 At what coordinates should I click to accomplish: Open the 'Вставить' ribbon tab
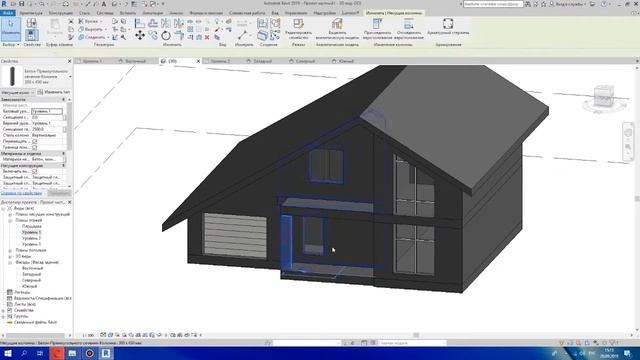click(x=128, y=13)
